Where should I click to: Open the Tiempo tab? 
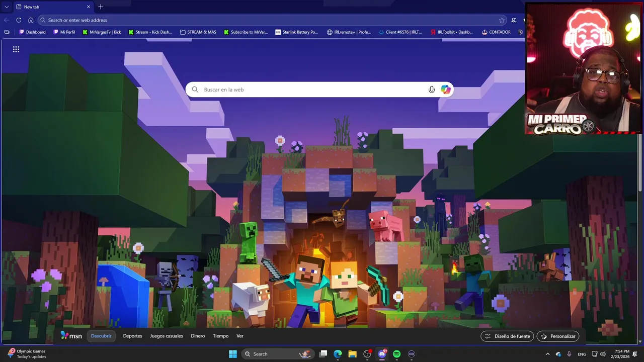[x=220, y=336]
